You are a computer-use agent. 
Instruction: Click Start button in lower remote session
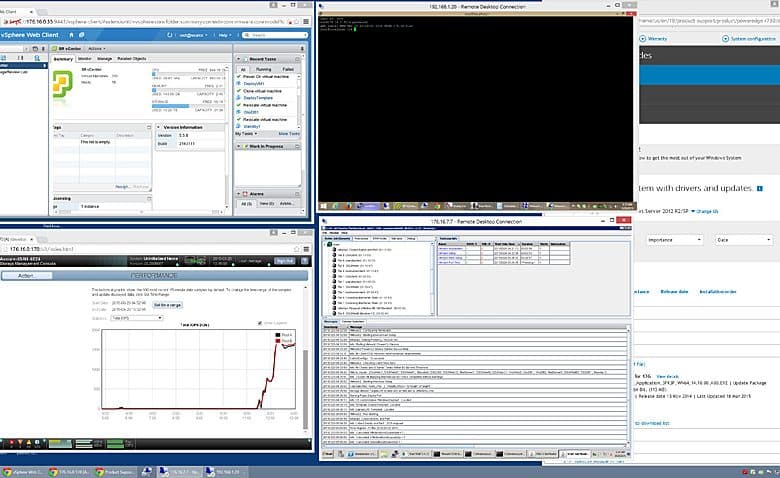coord(328,454)
